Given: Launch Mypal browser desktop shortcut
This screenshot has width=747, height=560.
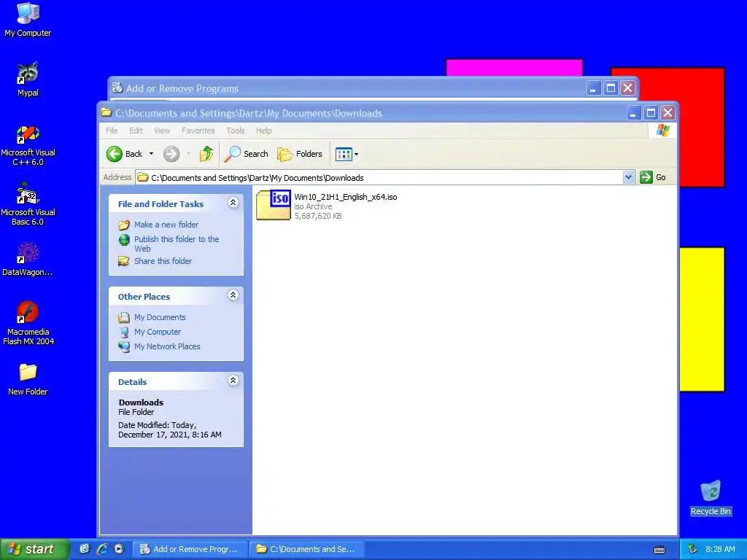Looking at the screenshot, I should point(28,79).
